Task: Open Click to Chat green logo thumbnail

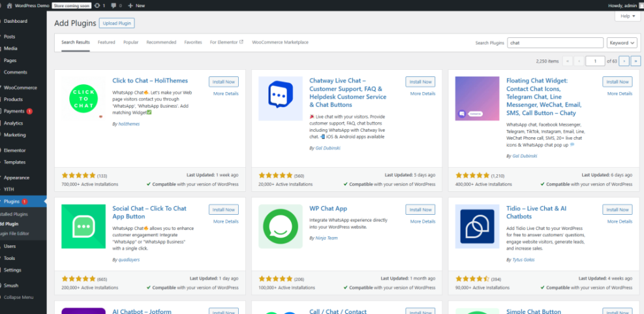Action: [84, 99]
